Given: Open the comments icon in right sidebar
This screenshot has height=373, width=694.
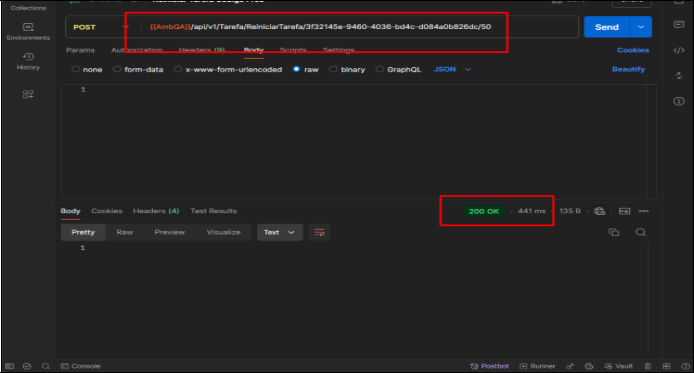Looking at the screenshot, I should [679, 24].
